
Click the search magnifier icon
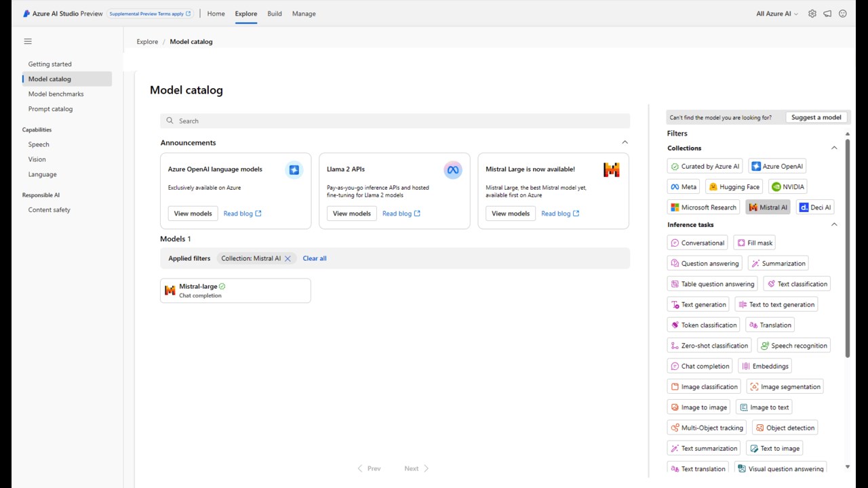(170, 121)
